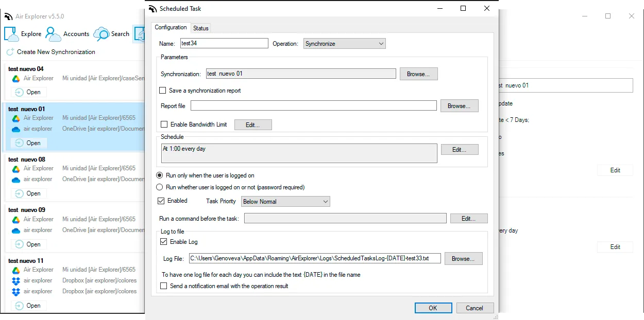The width and height of the screenshot is (644, 320).
Task: Open the Task Priority dropdown
Action: click(x=285, y=202)
